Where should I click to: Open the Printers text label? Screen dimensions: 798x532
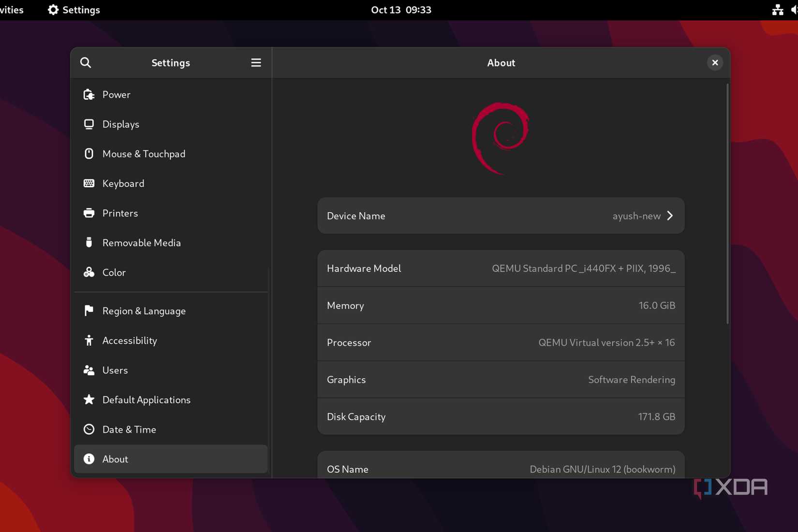pos(120,213)
